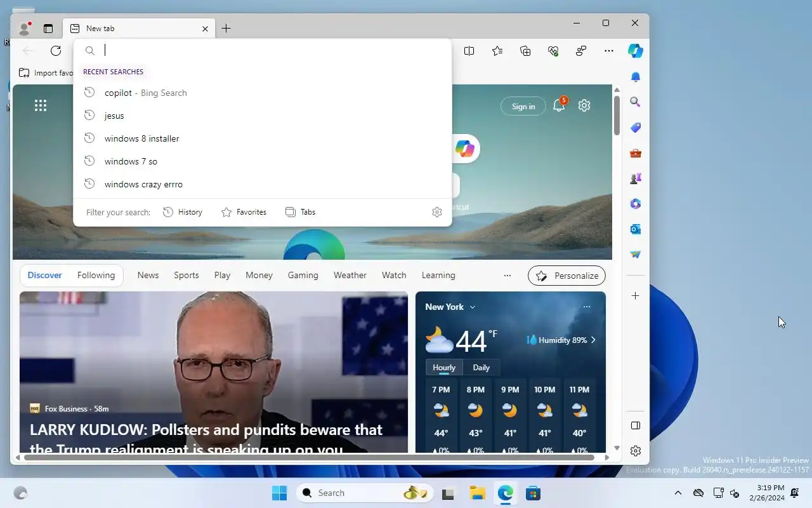Open the Learning feed tab
Image resolution: width=812 pixels, height=508 pixels.
(438, 276)
